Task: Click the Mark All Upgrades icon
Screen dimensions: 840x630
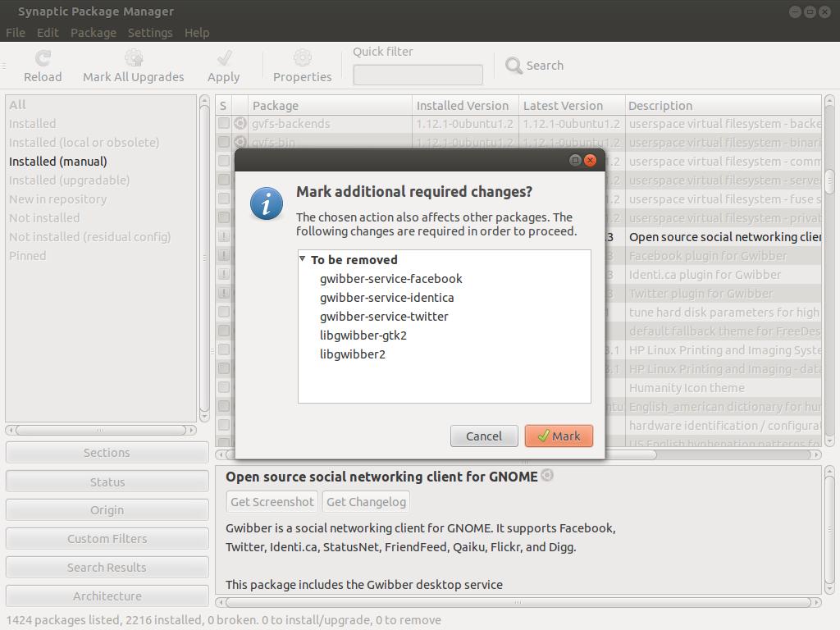Action: click(133, 58)
